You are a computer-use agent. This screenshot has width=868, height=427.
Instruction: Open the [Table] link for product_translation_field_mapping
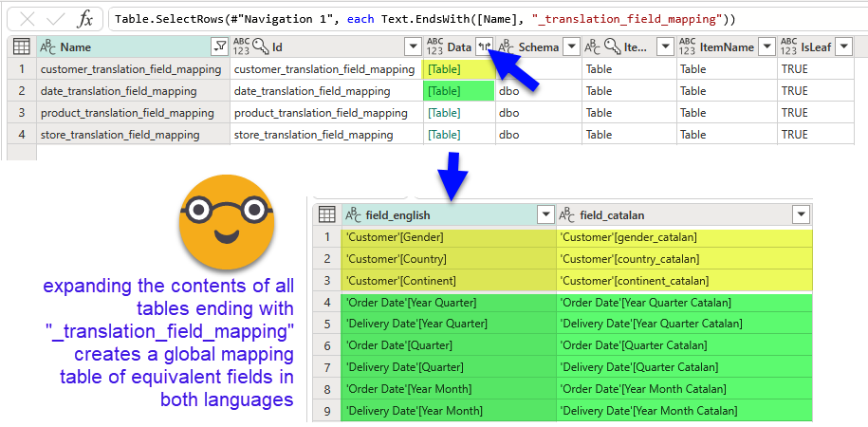[x=444, y=113]
